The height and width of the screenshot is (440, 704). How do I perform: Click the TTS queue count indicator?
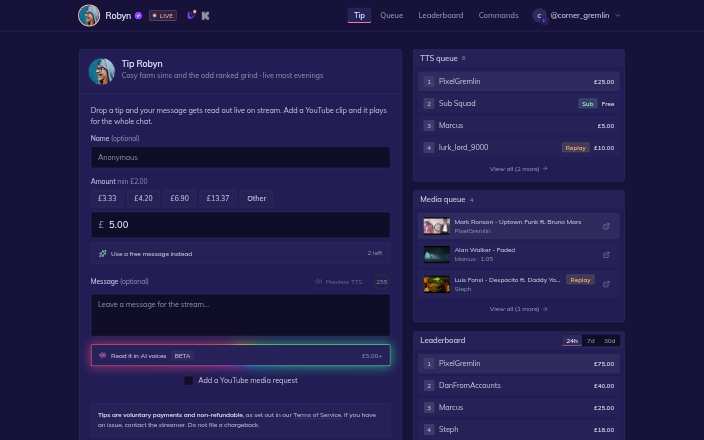tap(464, 58)
